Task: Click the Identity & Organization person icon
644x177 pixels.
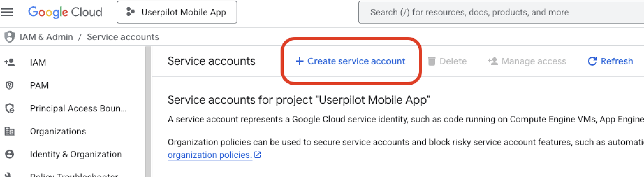Action: tap(10, 154)
